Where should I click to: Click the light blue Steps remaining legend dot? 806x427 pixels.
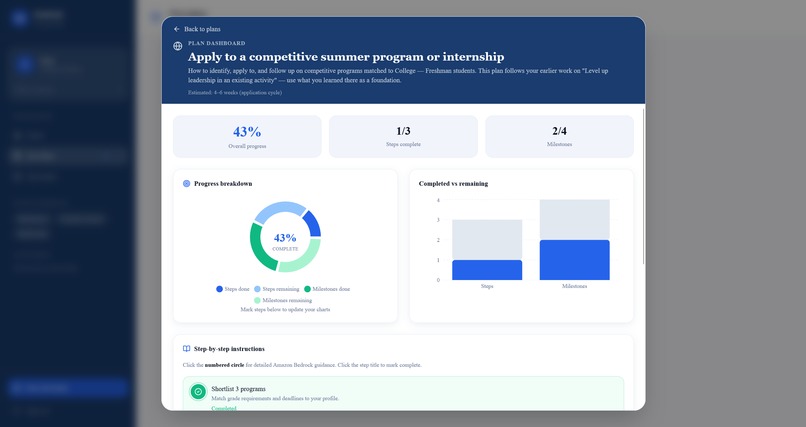point(258,289)
